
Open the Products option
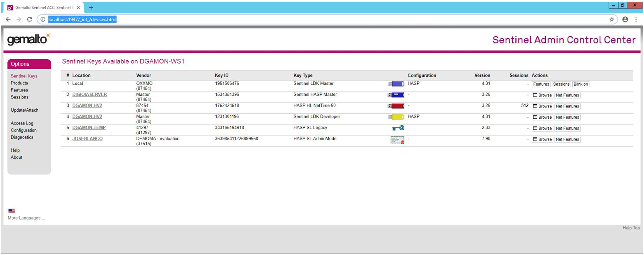19,83
